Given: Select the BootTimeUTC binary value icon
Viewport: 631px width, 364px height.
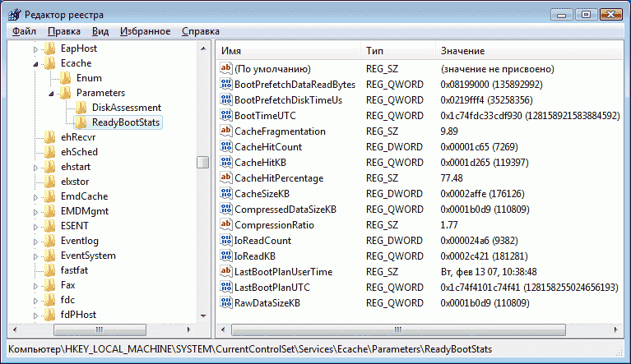Looking at the screenshot, I should pos(225,115).
